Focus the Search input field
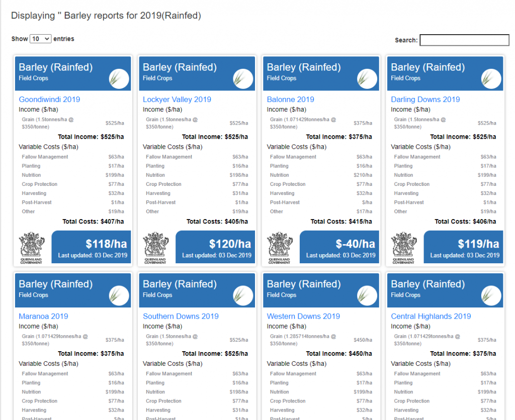Image resolution: width=515 pixels, height=420 pixels. [464, 40]
